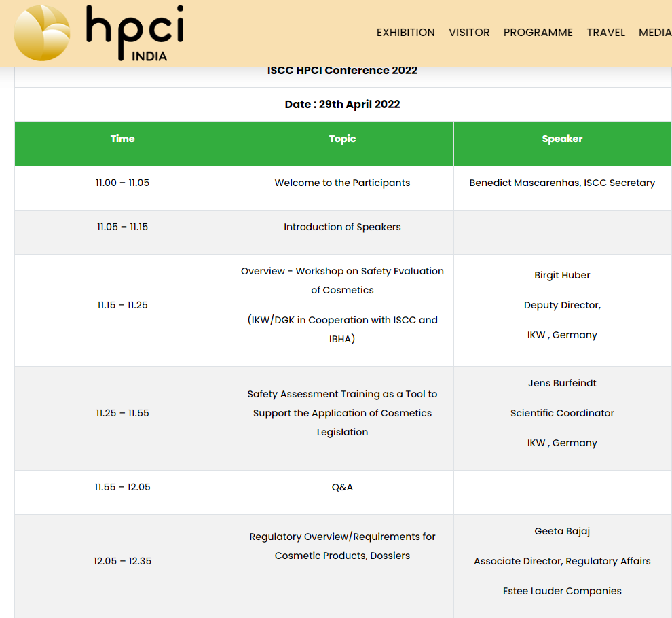Select the speaker name 'Birgit Huber'
The image size is (672, 618).
pyautogui.click(x=562, y=275)
